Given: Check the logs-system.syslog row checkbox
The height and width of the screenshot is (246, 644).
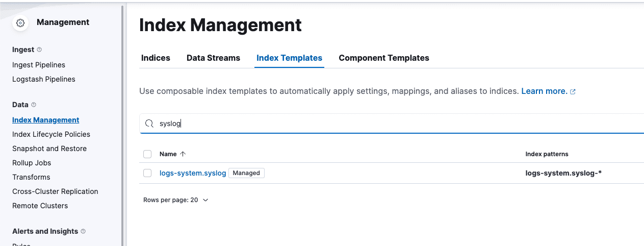Looking at the screenshot, I should [147, 173].
